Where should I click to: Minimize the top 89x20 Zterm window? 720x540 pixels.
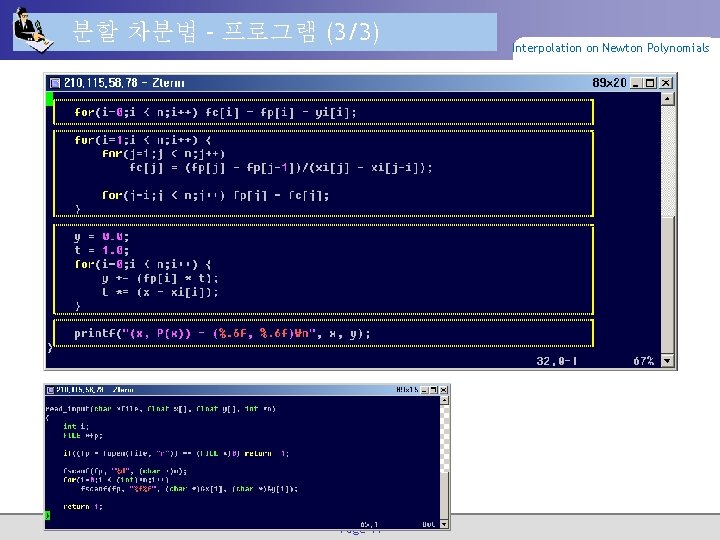coord(636,83)
